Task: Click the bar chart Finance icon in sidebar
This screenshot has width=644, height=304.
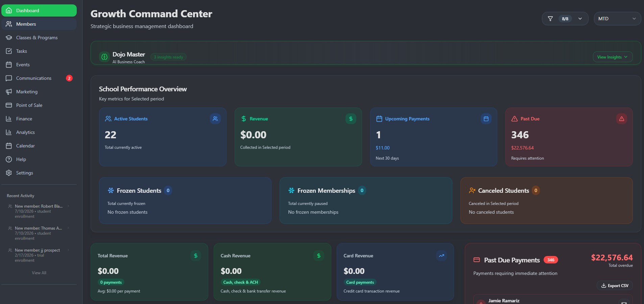Action: tap(9, 119)
